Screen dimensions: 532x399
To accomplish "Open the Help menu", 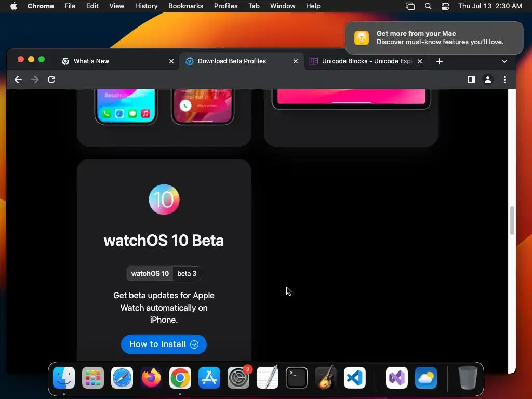I will tap(313, 6).
